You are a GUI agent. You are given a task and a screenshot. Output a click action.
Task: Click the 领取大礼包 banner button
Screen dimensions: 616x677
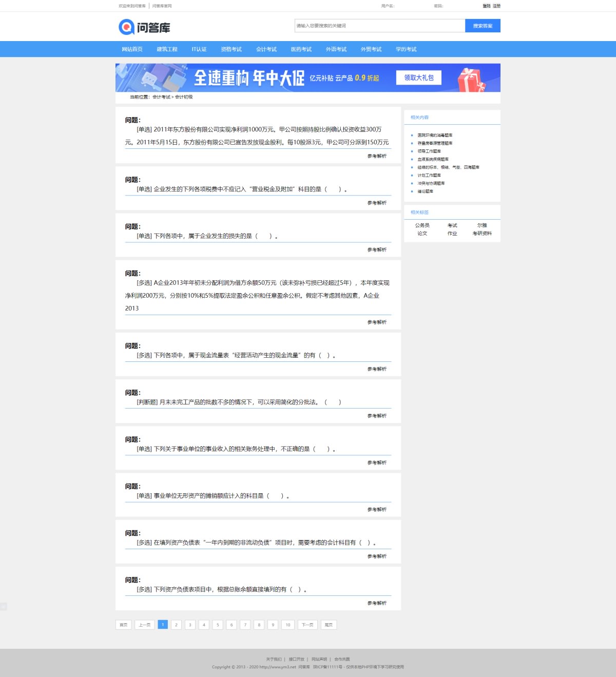[418, 78]
